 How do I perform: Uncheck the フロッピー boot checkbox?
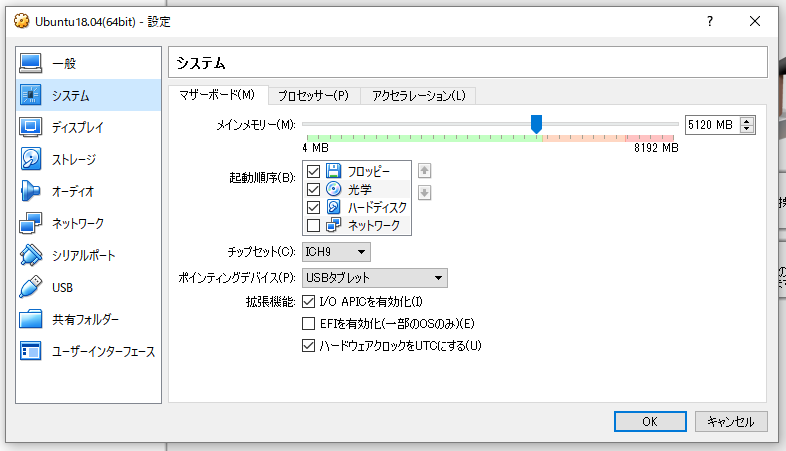tap(313, 171)
